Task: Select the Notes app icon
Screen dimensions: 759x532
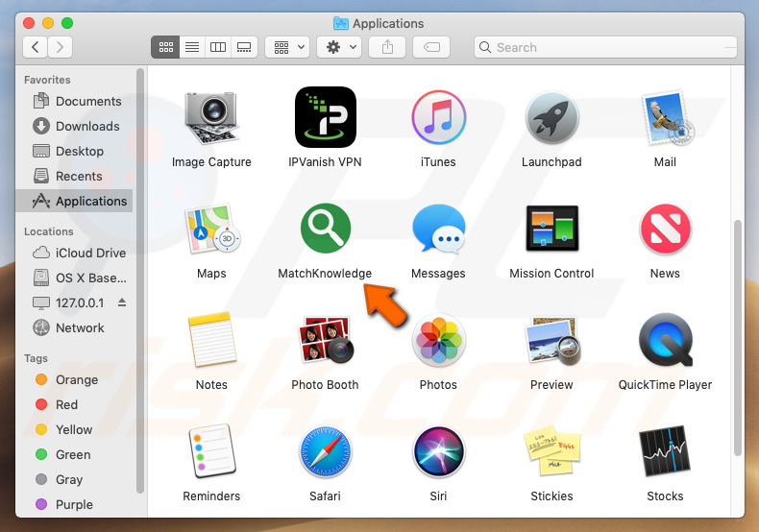Action: click(211, 340)
